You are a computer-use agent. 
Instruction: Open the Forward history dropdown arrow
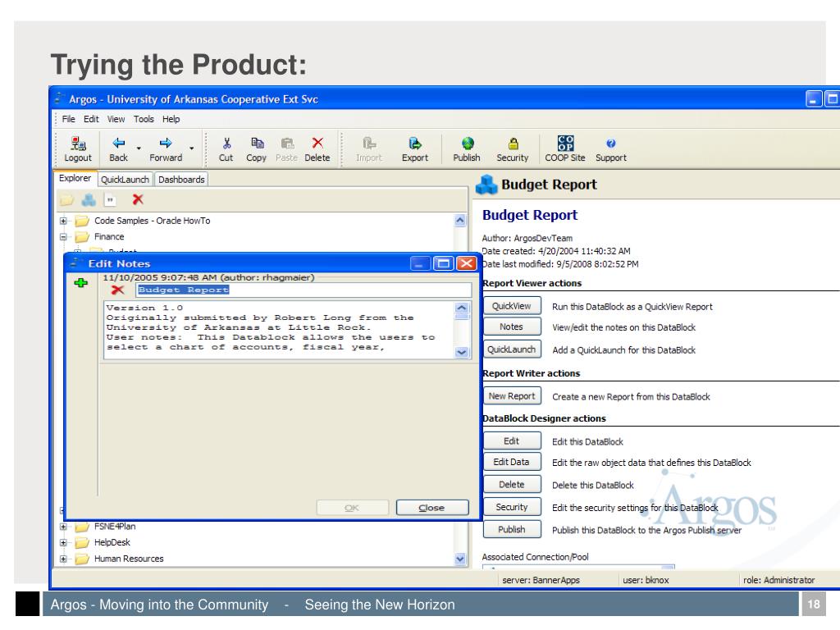(191, 148)
